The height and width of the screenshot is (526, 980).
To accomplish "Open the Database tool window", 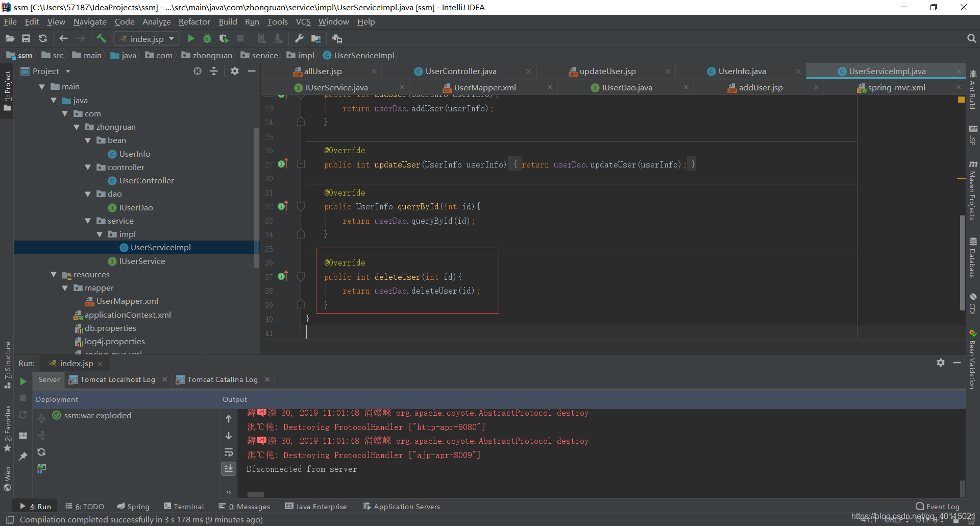I will (973, 257).
